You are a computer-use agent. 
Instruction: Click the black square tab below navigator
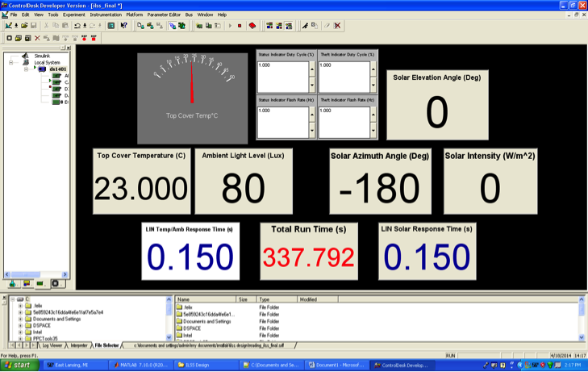pos(55,284)
